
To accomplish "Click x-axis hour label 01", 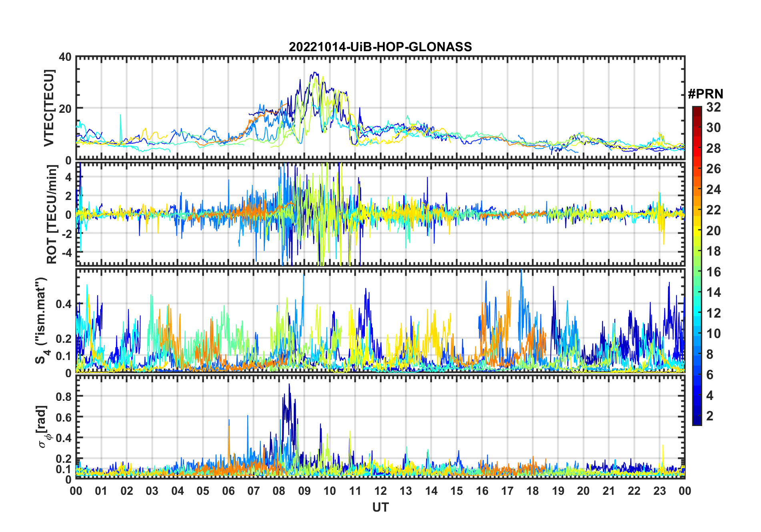I will (x=101, y=491).
